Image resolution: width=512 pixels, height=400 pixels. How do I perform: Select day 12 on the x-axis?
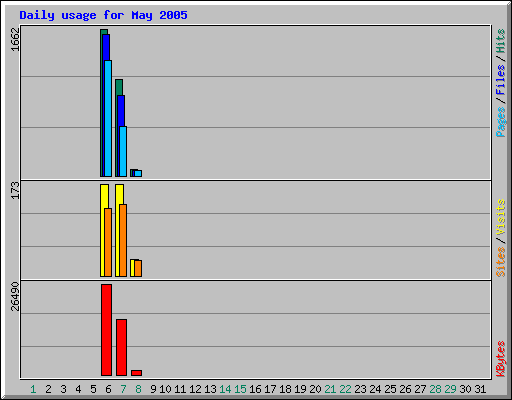195,389
